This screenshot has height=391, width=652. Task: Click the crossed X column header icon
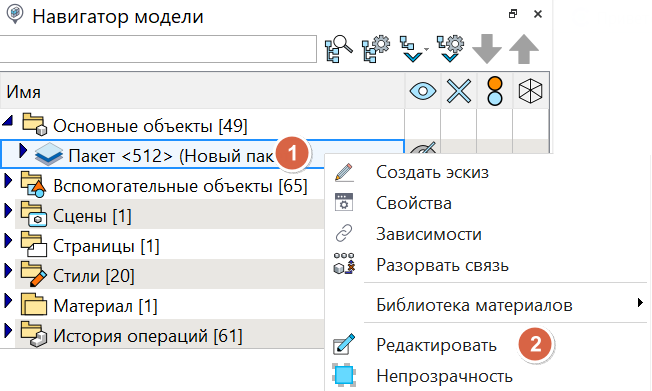tap(459, 91)
